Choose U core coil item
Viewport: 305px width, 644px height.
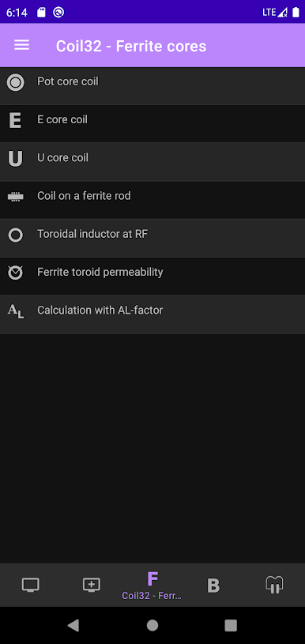pos(152,162)
